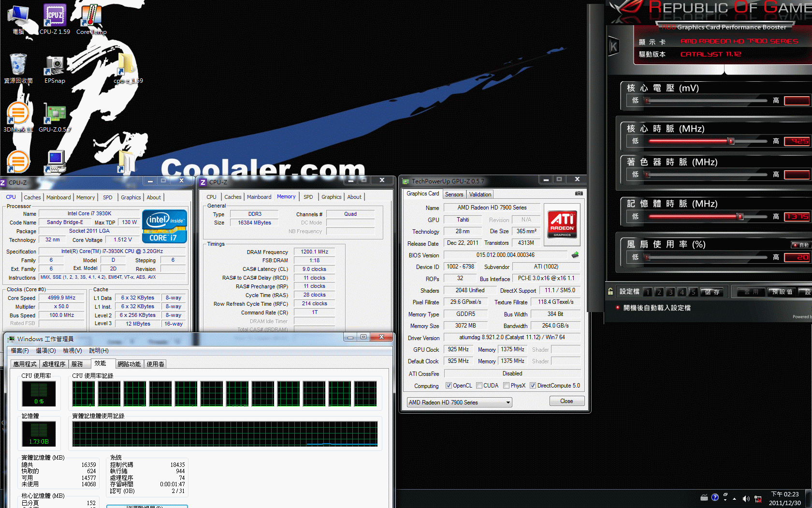Image resolution: width=812 pixels, height=508 pixels.
Task: Click the memory clock slider handle
Action: click(740, 217)
